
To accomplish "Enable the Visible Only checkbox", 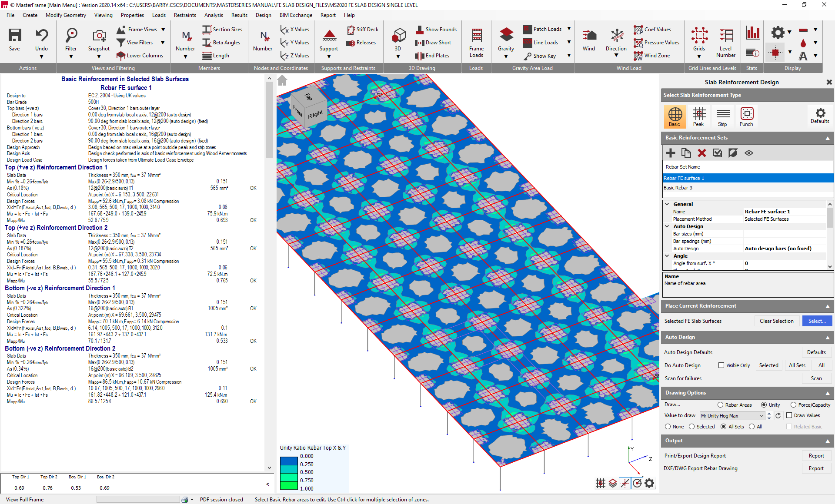I will click(721, 365).
